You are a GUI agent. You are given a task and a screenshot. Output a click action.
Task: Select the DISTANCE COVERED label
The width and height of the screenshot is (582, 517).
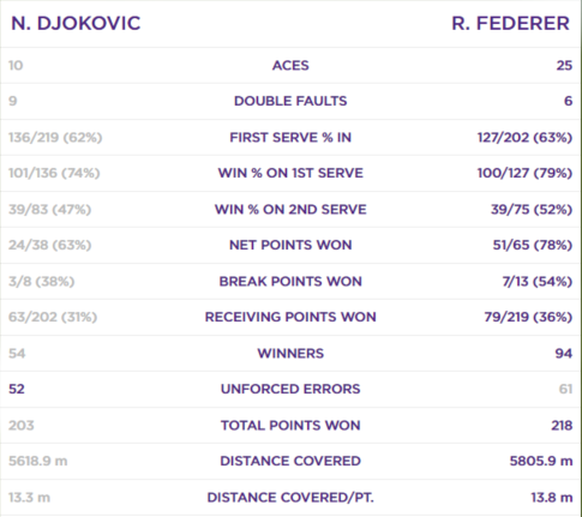290,461
